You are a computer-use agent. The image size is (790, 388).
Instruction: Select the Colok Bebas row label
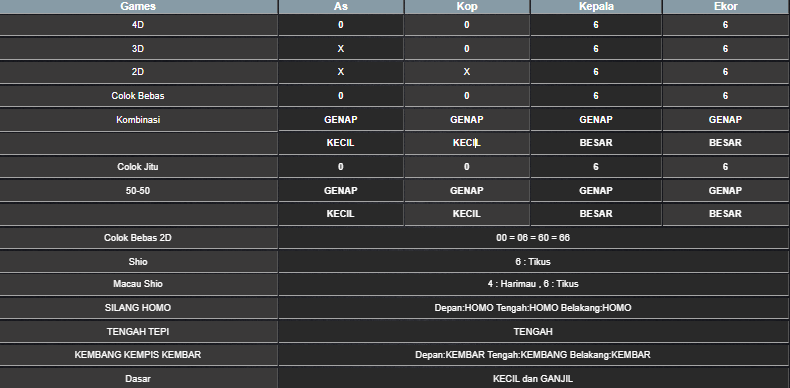coord(138,96)
